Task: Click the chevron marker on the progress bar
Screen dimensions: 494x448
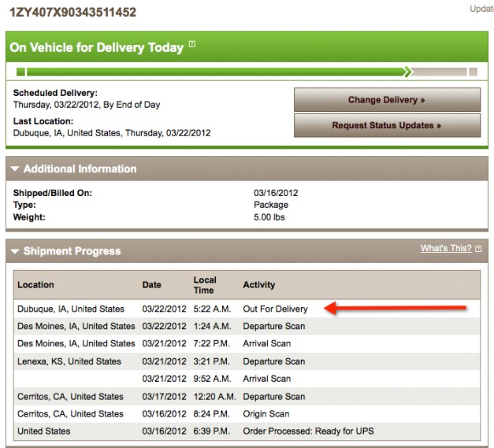Action: [408, 72]
